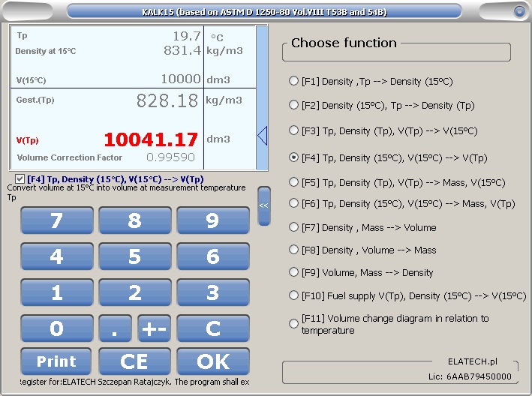Select [F2] Density (15°C), Tp --> Density (Tp)
532x396 pixels.
[381, 106]
